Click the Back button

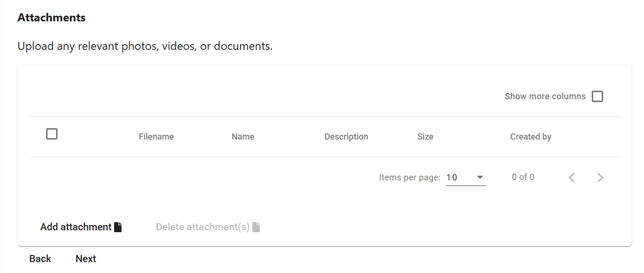(x=40, y=259)
